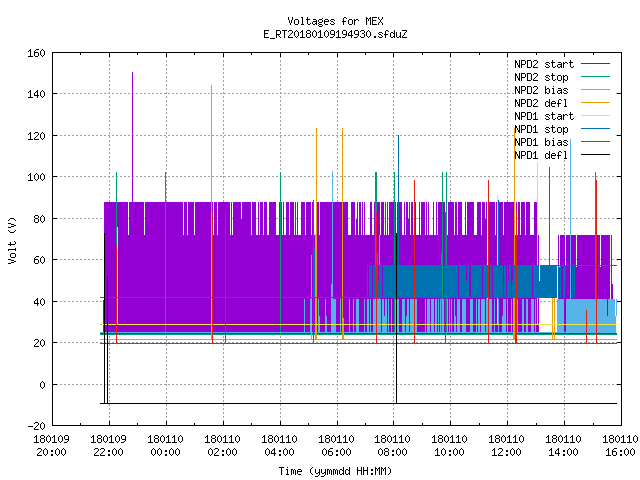The width and height of the screenshot is (640, 480).
Task: Click the file name E_RT20180109194930.sfduZ
Action: (x=335, y=34)
